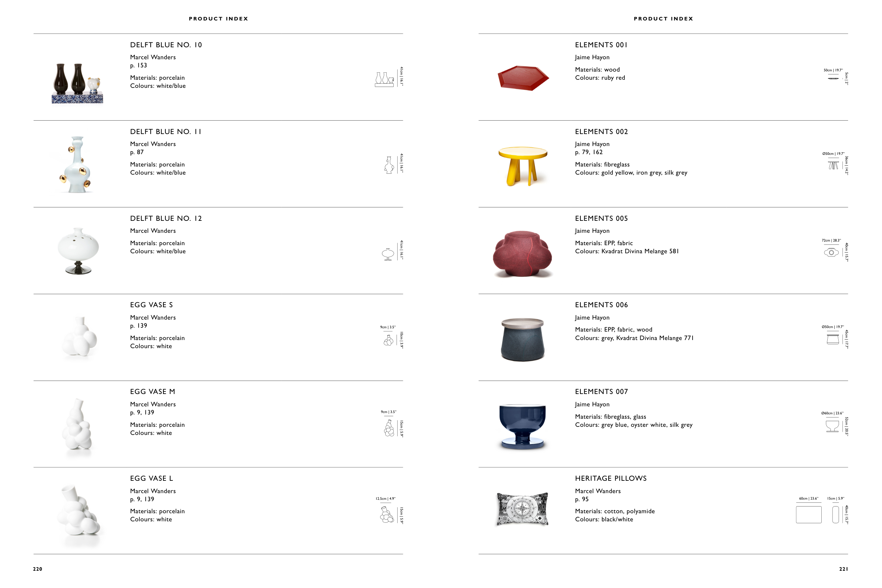
Task: Click the Heritage Pillows product photo
Action: coord(522,509)
